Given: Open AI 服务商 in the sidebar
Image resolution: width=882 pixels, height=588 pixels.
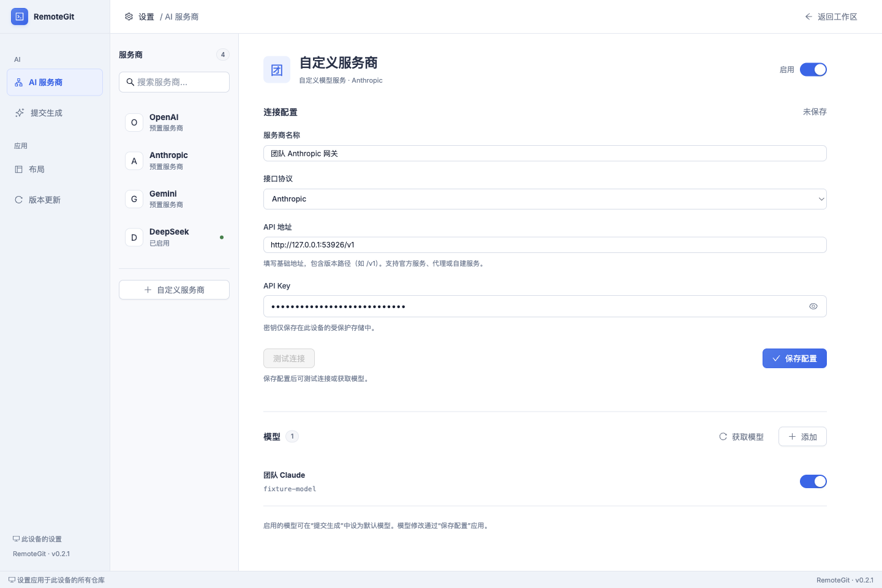Looking at the screenshot, I should (55, 82).
